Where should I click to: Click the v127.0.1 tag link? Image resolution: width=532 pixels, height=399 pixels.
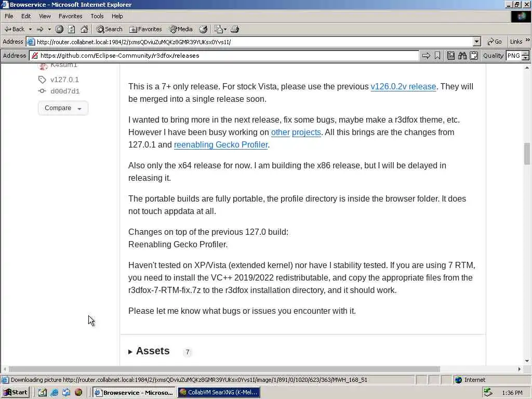click(64, 79)
